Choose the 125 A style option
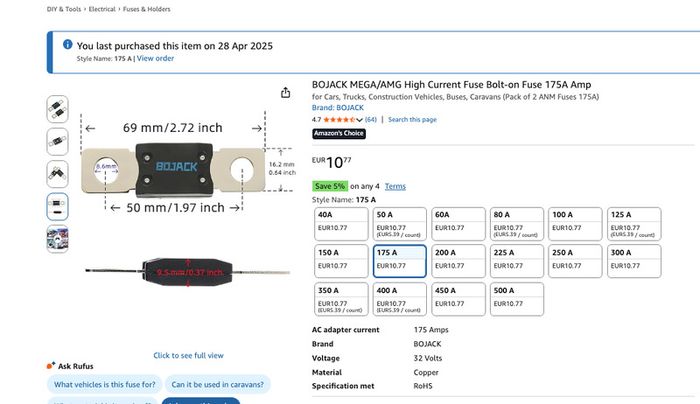This screenshot has width=700, height=404. (x=634, y=224)
